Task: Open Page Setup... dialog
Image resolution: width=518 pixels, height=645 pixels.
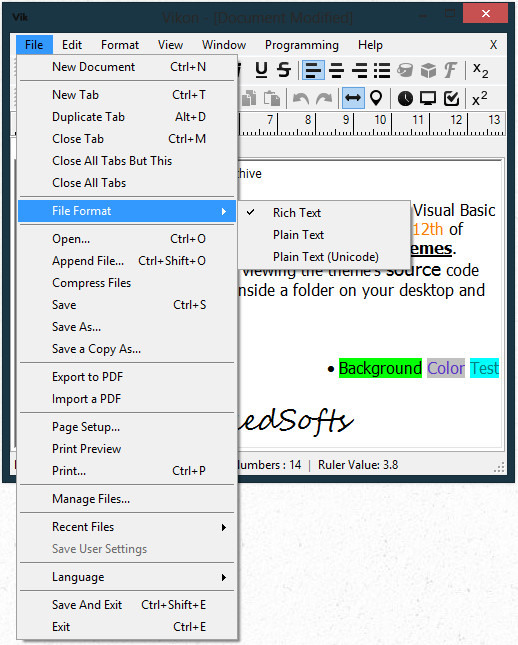Action: point(127,427)
